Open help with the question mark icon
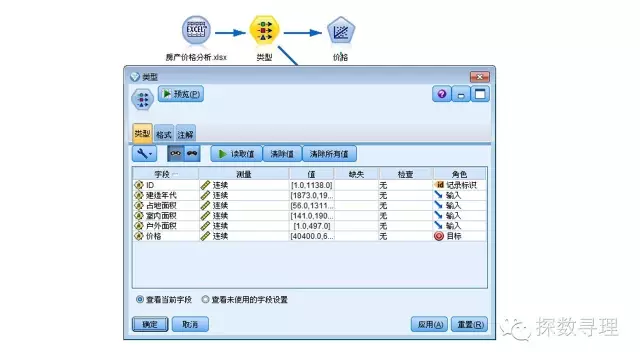The width and height of the screenshot is (640, 360). pyautogui.click(x=442, y=94)
